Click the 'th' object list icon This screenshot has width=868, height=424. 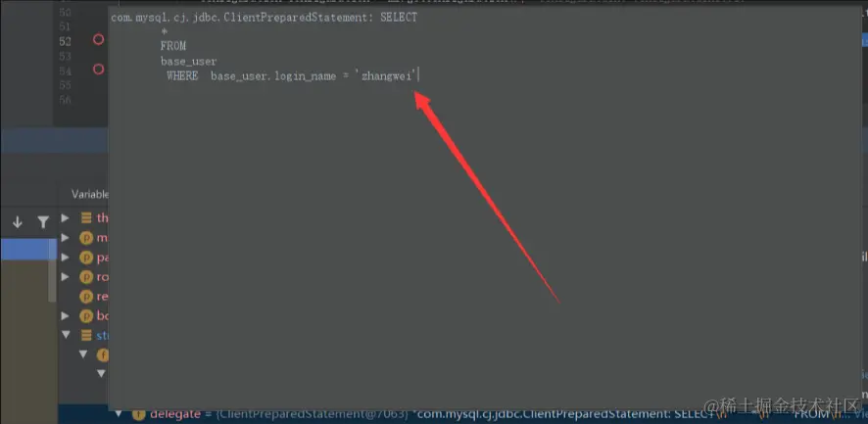[x=86, y=218]
